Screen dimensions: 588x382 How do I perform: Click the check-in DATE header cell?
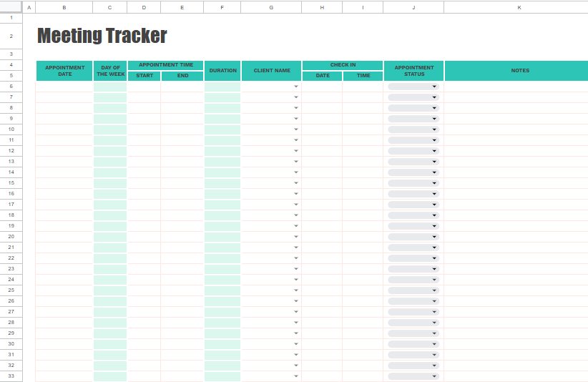click(323, 76)
